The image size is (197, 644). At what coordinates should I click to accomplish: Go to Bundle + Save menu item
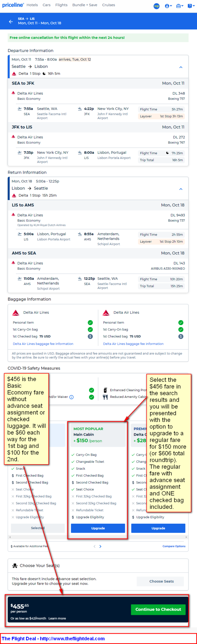[x=85, y=5]
